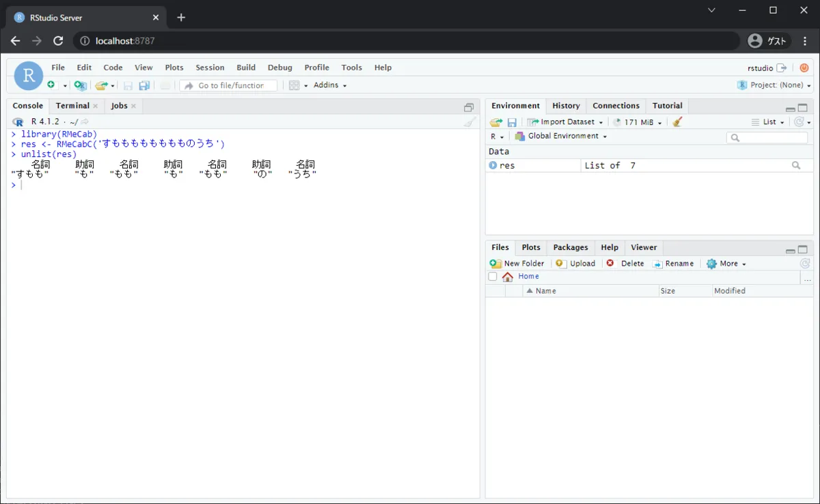Click the save all documents icon
Viewport: 820px width, 504px height.
point(144,85)
